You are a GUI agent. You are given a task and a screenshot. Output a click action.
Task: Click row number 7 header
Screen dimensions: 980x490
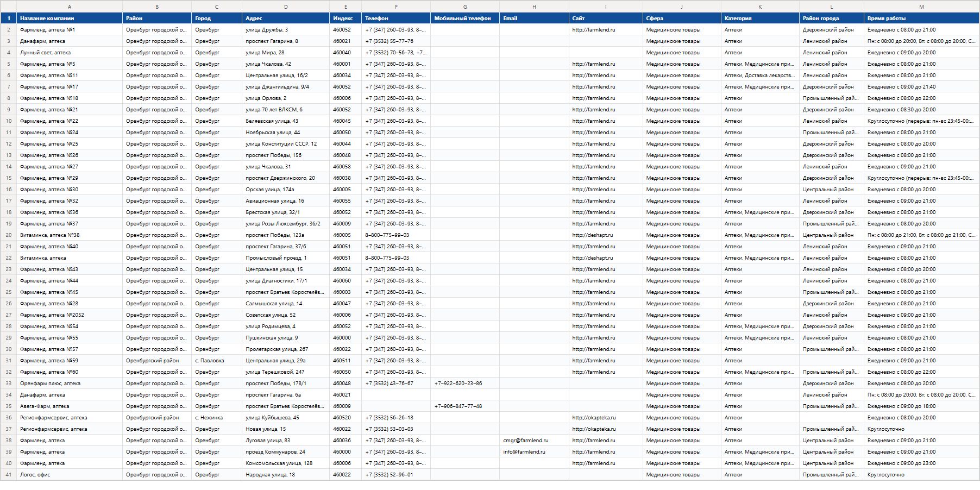tap(9, 87)
